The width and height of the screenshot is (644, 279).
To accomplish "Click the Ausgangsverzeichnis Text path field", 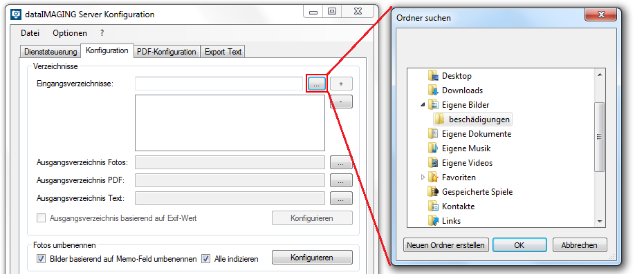I will click(x=230, y=198).
